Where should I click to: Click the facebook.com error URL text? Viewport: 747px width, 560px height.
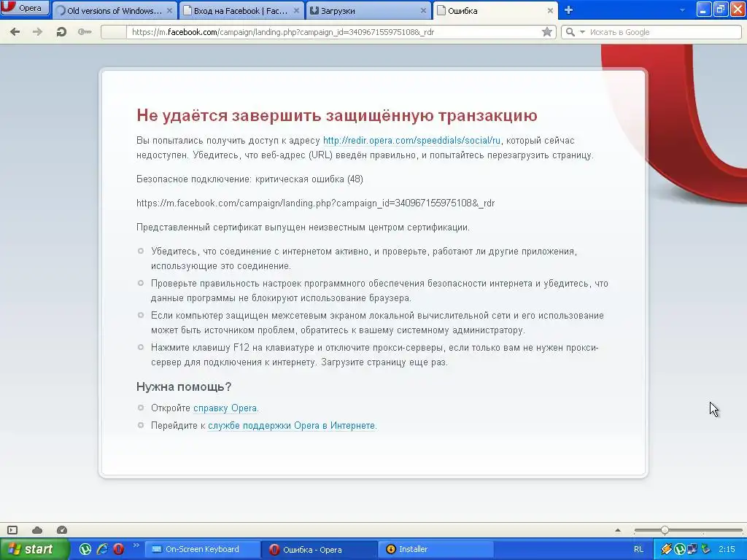[x=315, y=203]
